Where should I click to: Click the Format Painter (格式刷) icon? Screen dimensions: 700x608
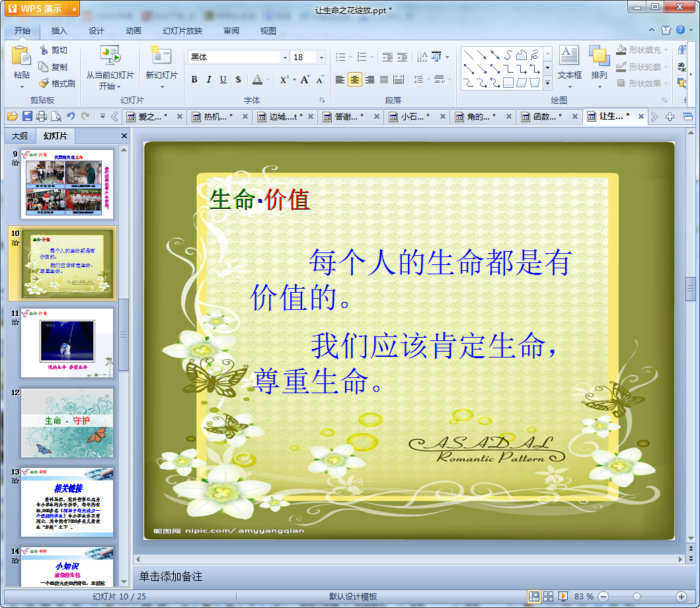(44, 83)
